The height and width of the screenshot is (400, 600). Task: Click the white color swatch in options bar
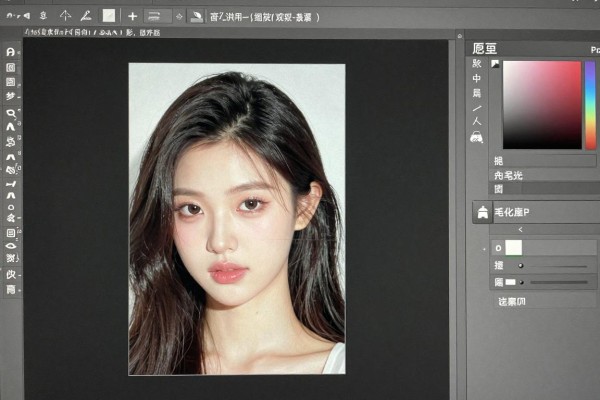(x=109, y=16)
